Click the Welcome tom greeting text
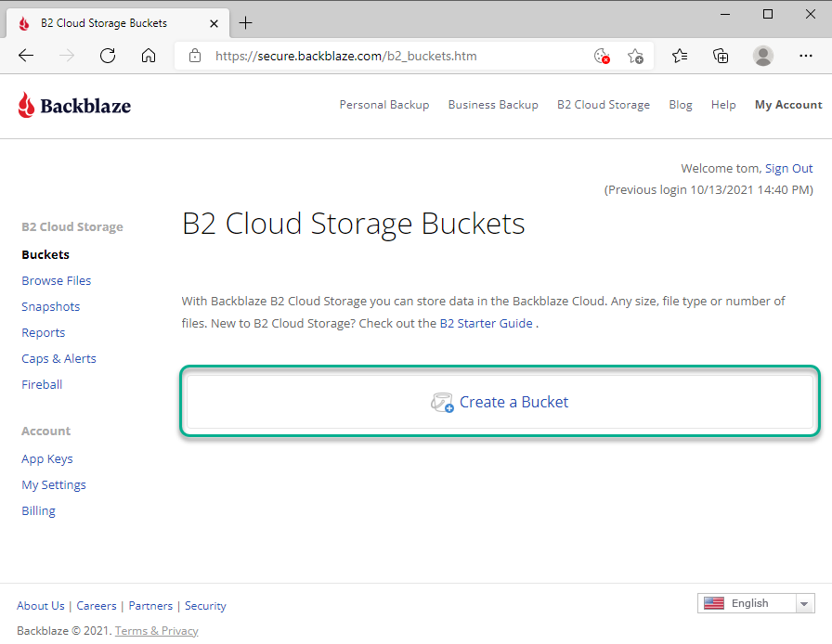The width and height of the screenshot is (832, 644). click(721, 168)
